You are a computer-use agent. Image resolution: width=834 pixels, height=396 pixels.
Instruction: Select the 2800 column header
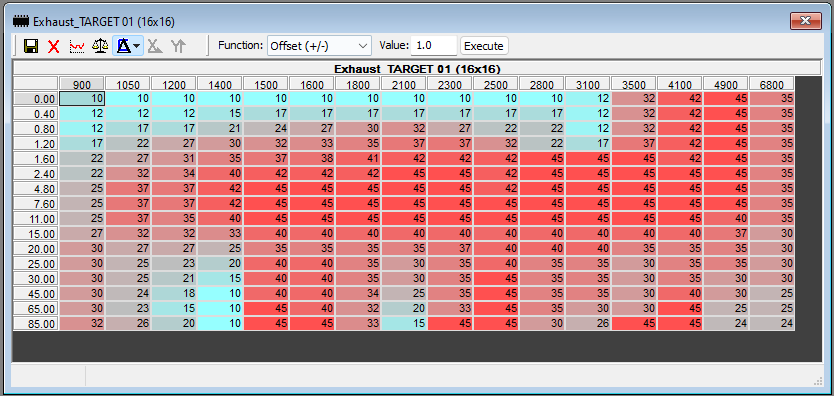(x=542, y=84)
